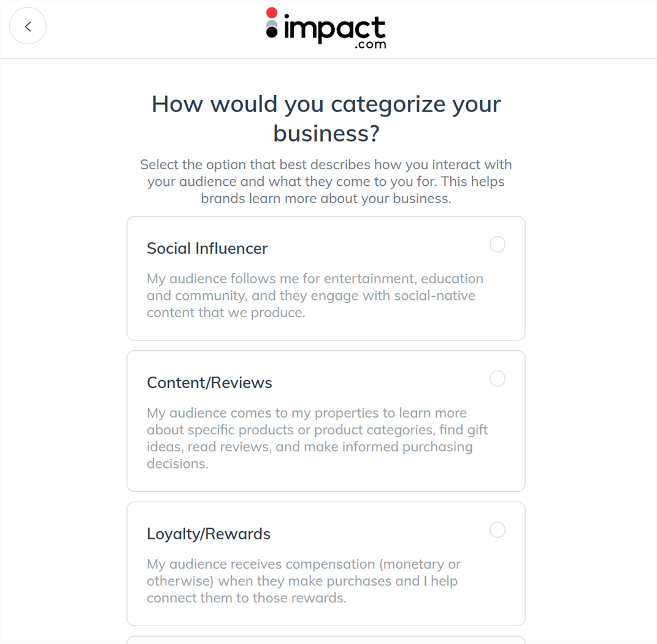Select the Social Influencer radio button
This screenshot has width=657, height=644.
pyautogui.click(x=497, y=244)
